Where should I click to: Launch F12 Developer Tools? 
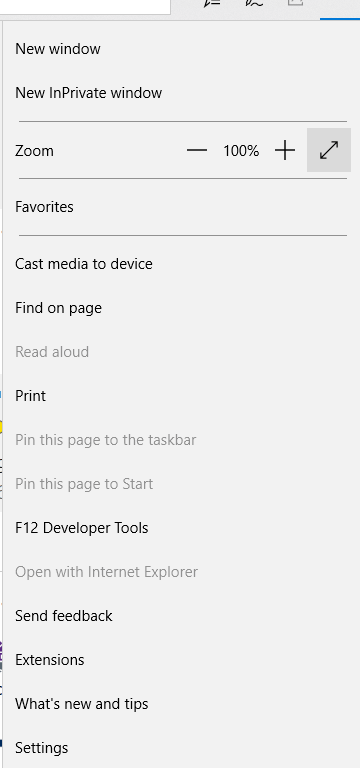click(181, 528)
